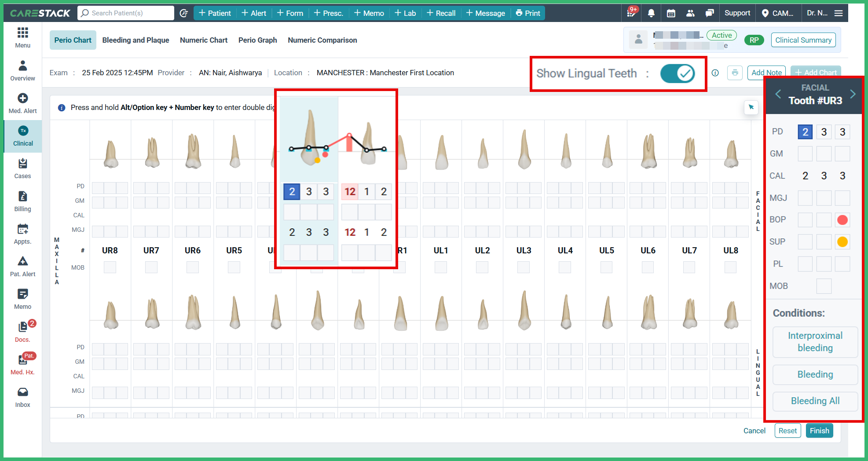
Task: Open the Numeric Comparison tab
Action: click(322, 40)
